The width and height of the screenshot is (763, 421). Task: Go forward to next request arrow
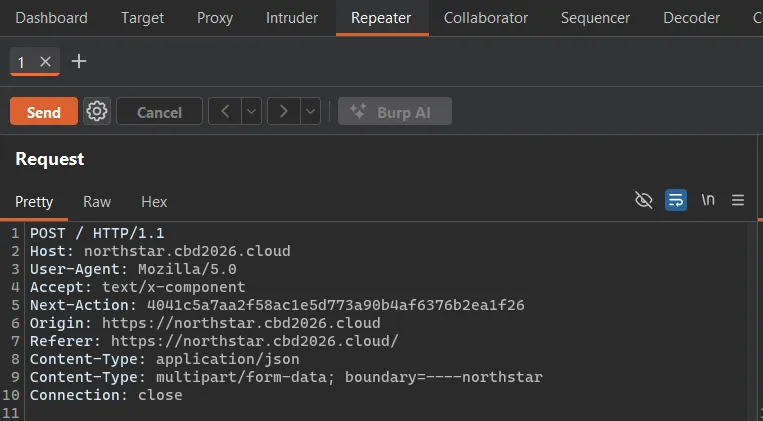pos(284,111)
